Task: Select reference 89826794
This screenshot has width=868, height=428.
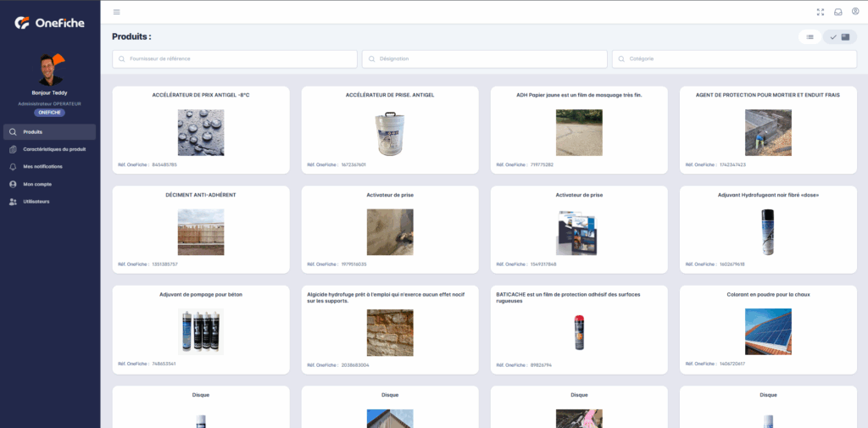Action: pyautogui.click(x=541, y=365)
